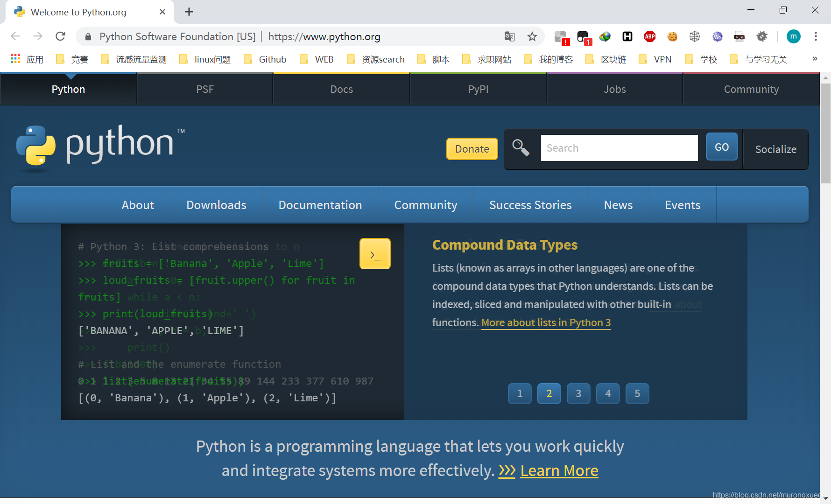
Task: Open the 求职网站 bookmark folder
Action: (x=486, y=59)
